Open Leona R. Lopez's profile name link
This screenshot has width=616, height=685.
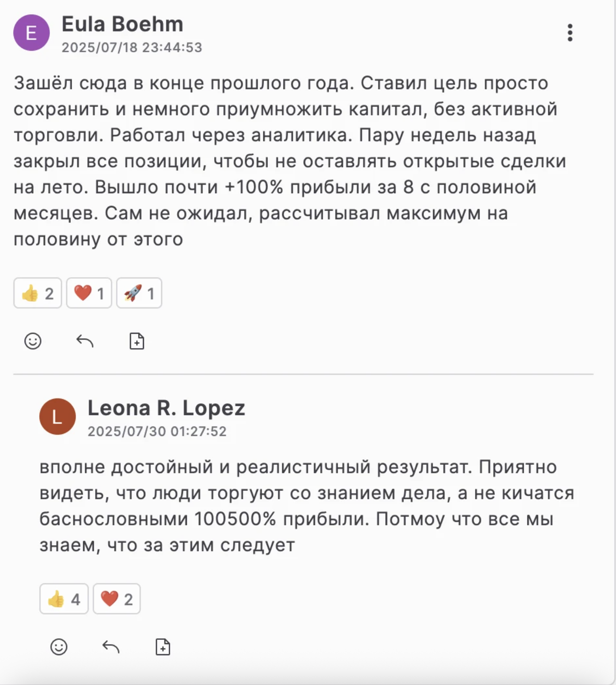(166, 408)
